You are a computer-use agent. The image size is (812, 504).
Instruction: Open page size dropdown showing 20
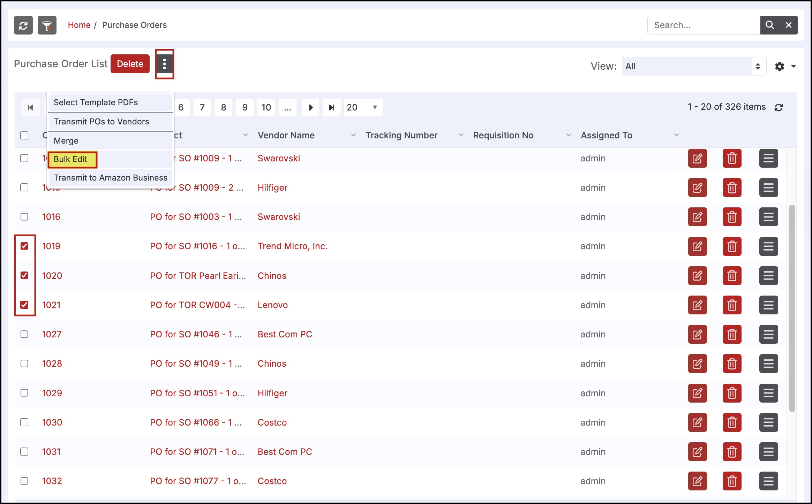(x=363, y=107)
